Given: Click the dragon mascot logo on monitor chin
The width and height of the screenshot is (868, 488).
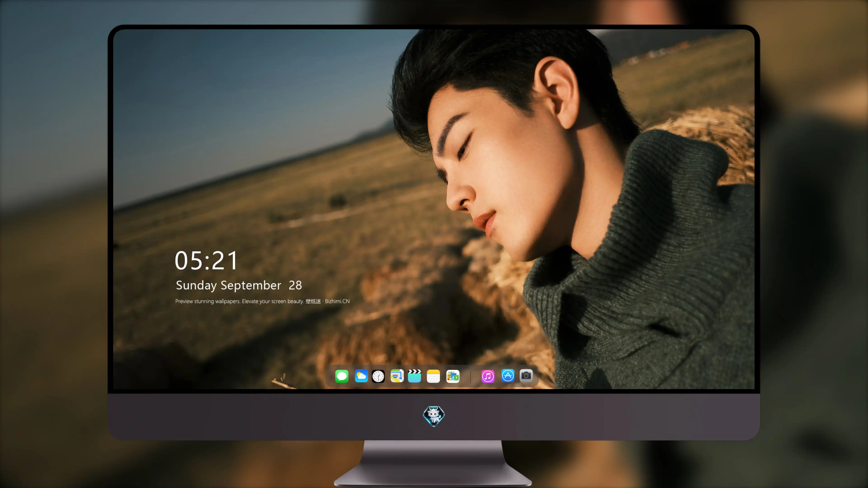Looking at the screenshot, I should [434, 416].
